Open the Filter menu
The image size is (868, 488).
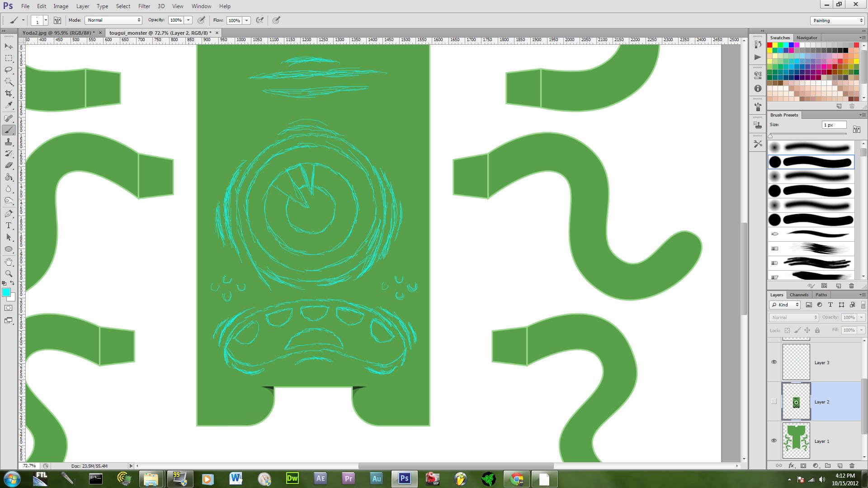pyautogui.click(x=144, y=6)
